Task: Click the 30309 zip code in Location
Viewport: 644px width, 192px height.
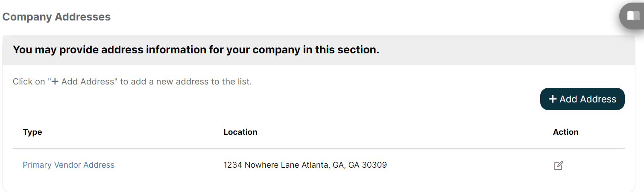Action: pyautogui.click(x=374, y=165)
